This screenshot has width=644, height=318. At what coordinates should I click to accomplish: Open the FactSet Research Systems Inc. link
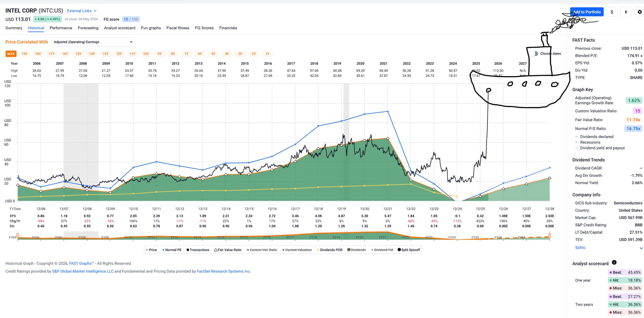coord(224,271)
